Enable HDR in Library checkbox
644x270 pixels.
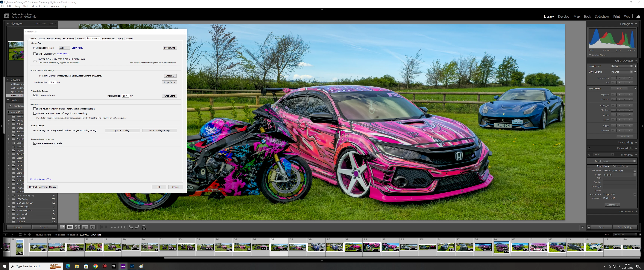point(34,54)
